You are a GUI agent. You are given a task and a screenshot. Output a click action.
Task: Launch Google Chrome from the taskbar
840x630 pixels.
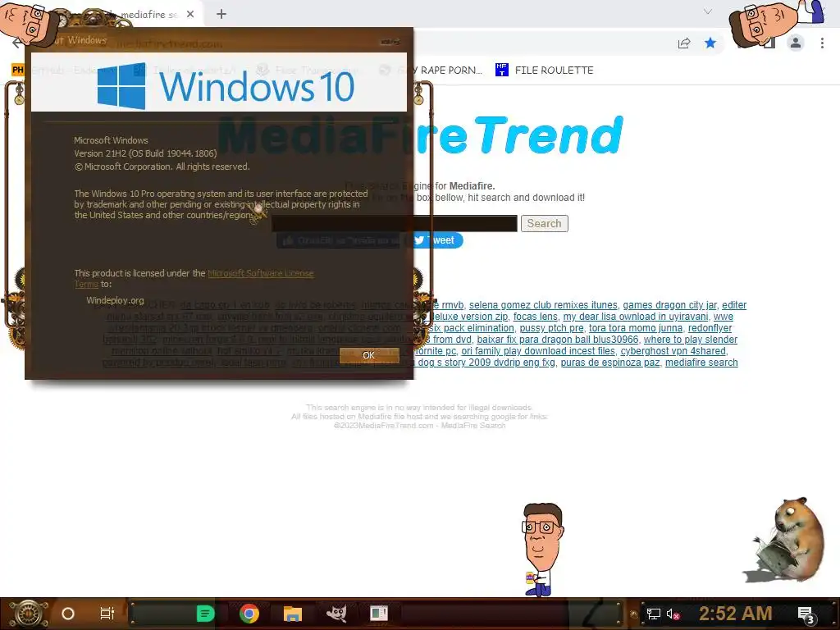pos(249,614)
